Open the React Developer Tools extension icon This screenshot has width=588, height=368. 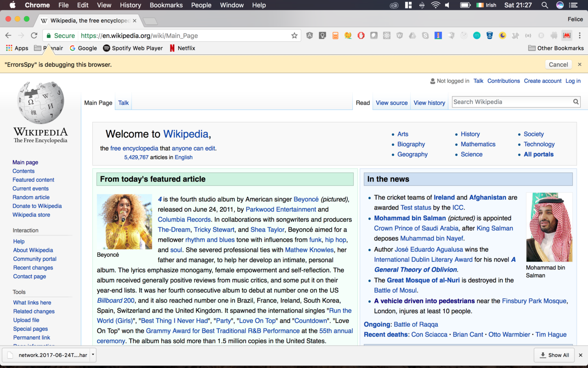tap(387, 35)
